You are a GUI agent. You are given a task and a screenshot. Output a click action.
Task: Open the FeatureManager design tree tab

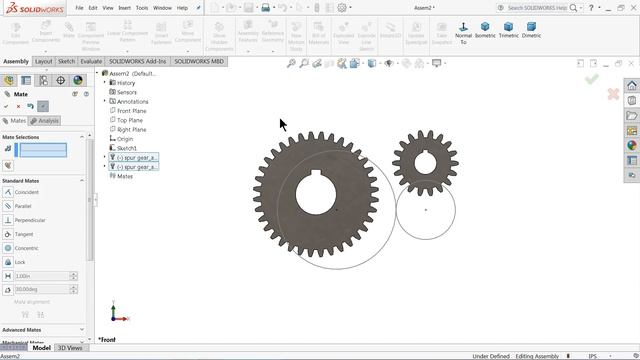[x=9, y=80]
